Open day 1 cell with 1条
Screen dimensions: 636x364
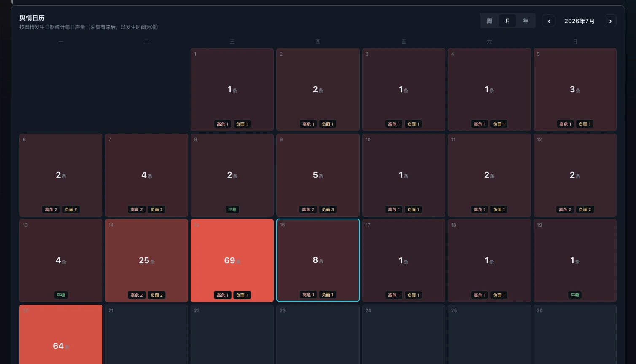[232, 89]
